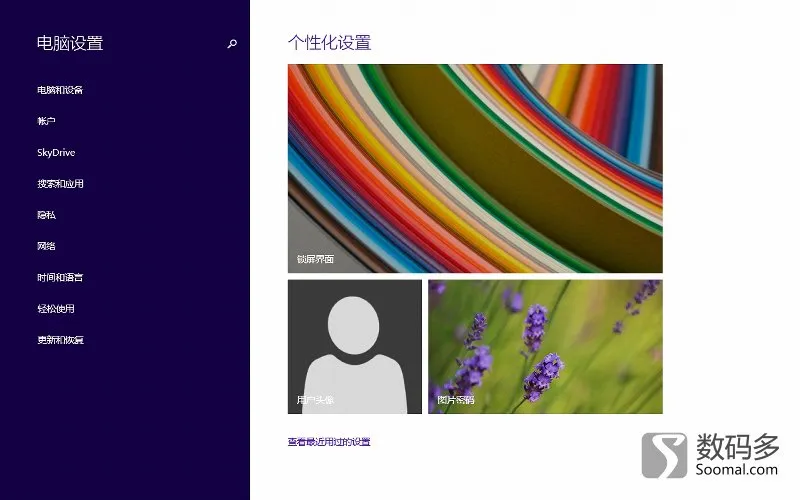
Task: Go to 隐私 settings
Action: coord(46,215)
